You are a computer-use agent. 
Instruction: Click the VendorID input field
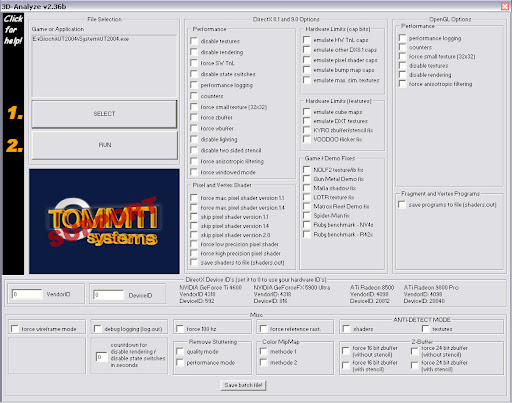27,294
